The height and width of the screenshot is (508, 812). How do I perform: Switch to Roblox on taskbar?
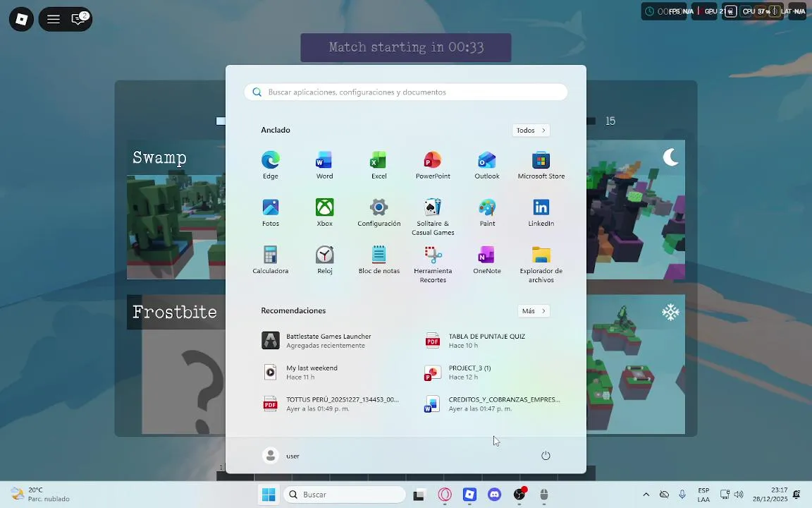click(469, 495)
